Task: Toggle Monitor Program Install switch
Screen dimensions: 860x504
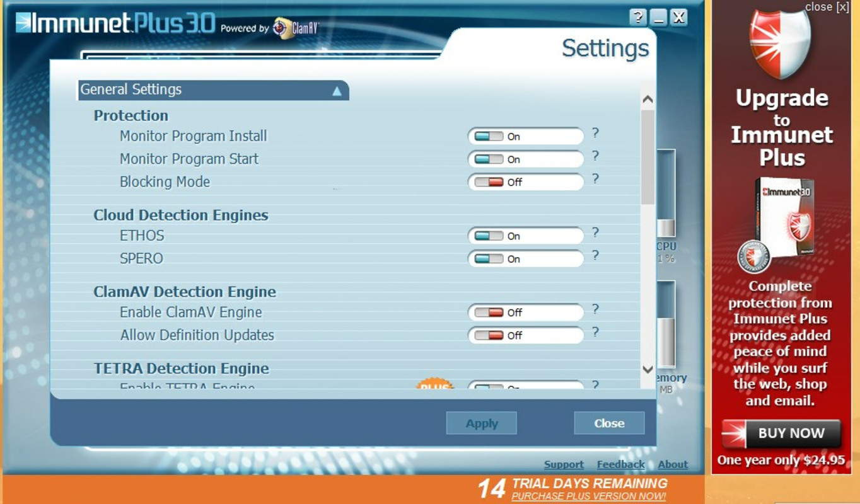Action: coord(489,137)
